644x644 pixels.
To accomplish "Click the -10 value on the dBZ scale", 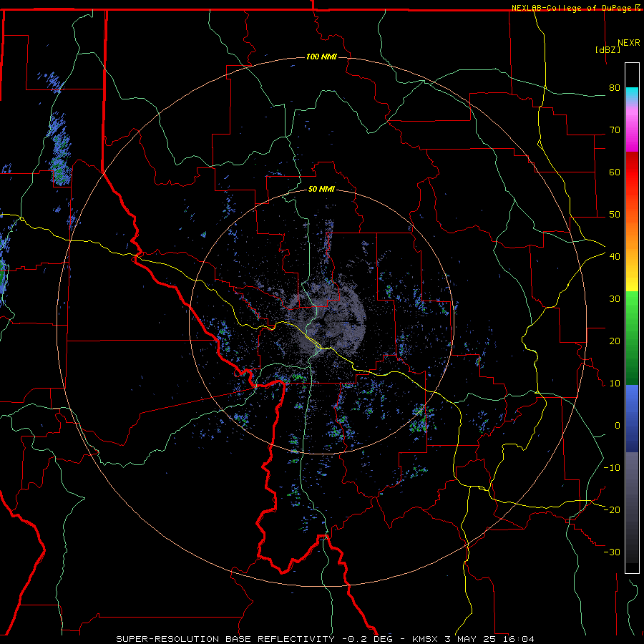I will [612, 468].
